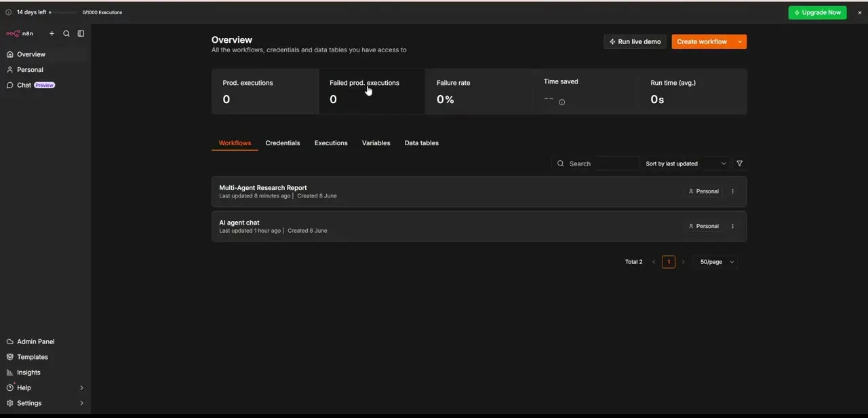Click the Total 2 count text

click(633, 262)
